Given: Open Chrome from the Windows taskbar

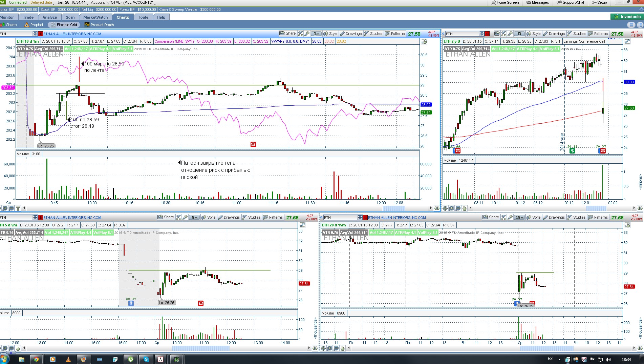Looking at the screenshot, I should coord(36,359).
